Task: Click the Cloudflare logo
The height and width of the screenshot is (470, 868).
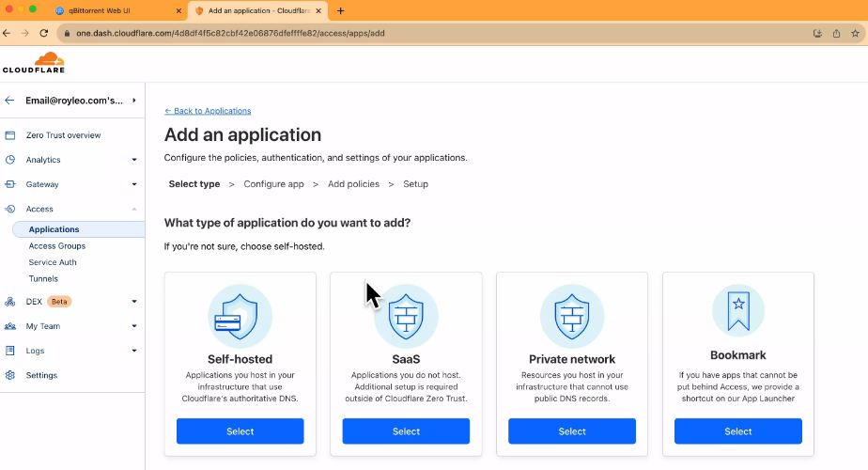Action: 33,63
